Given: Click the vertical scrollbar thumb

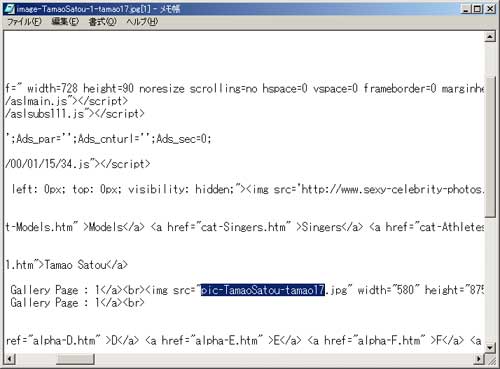Looking at the screenshot, I should pyautogui.click(x=490, y=147).
